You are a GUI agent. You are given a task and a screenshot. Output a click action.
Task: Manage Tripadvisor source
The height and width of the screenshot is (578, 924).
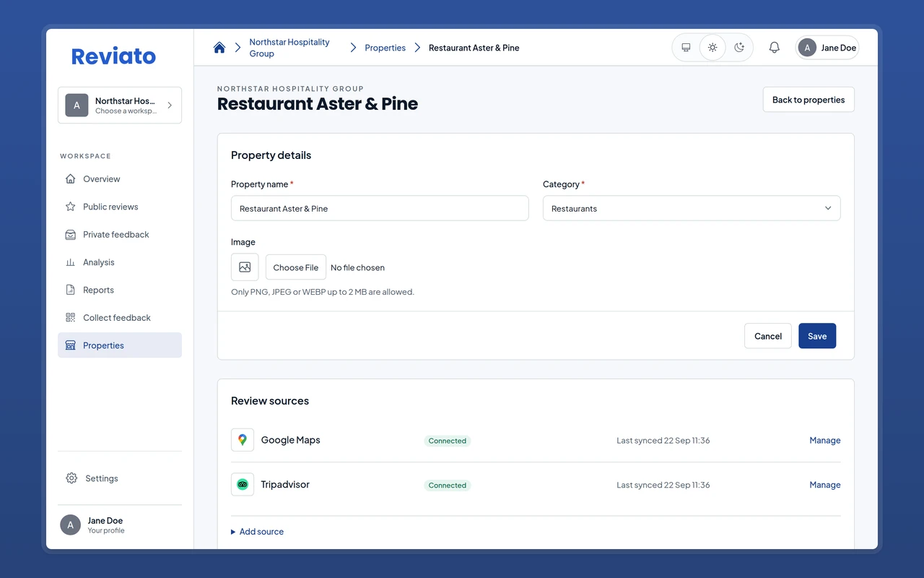[x=825, y=485]
